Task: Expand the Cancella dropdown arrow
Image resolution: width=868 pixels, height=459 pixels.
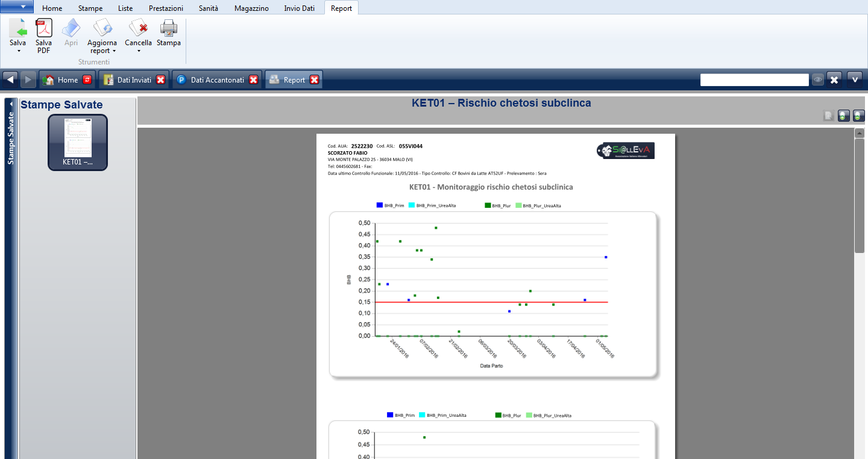Action: point(139,51)
